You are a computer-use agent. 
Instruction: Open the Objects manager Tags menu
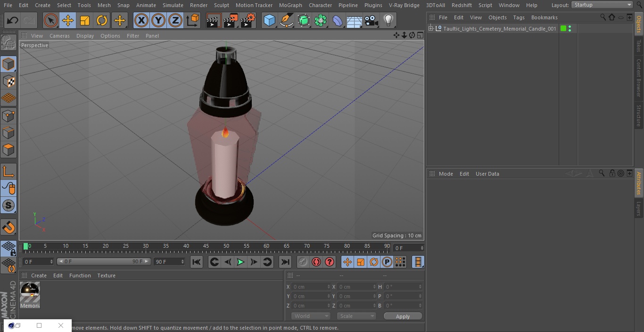click(x=519, y=17)
